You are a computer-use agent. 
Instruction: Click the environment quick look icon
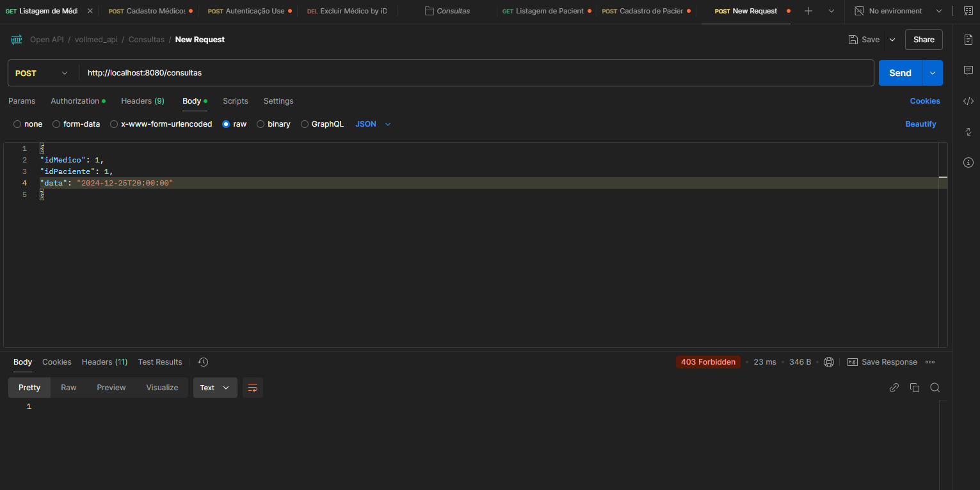pos(968,11)
